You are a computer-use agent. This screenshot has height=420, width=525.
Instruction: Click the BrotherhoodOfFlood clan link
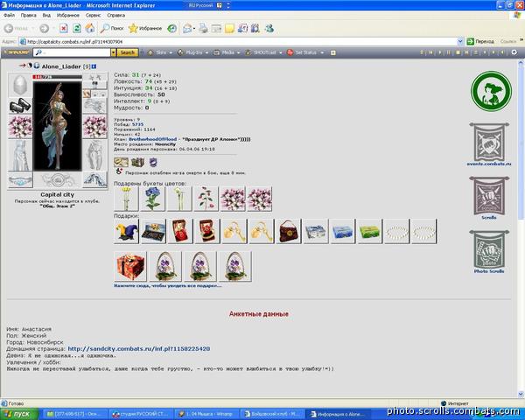point(152,139)
